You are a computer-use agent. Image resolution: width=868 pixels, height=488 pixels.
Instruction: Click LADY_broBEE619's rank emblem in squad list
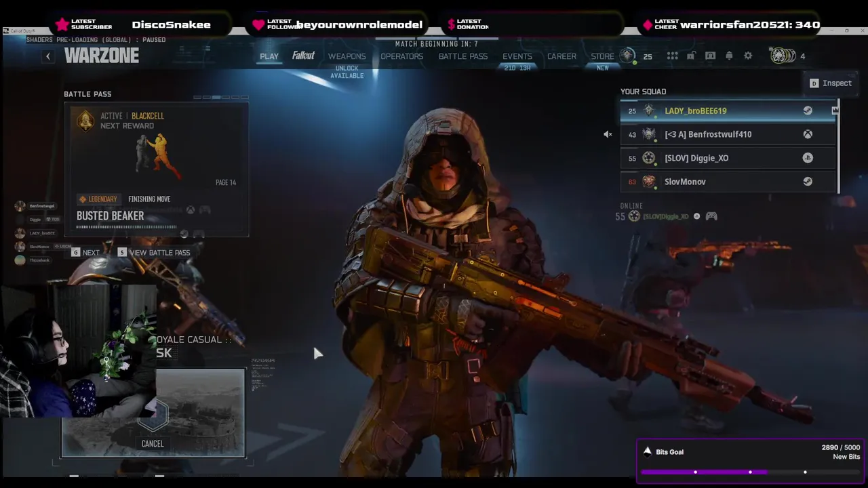click(649, 110)
